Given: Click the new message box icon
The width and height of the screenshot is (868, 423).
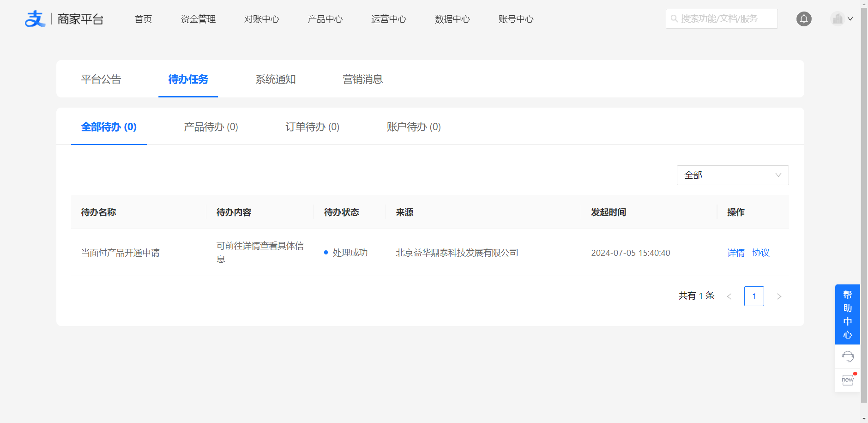Looking at the screenshot, I should click(x=848, y=380).
